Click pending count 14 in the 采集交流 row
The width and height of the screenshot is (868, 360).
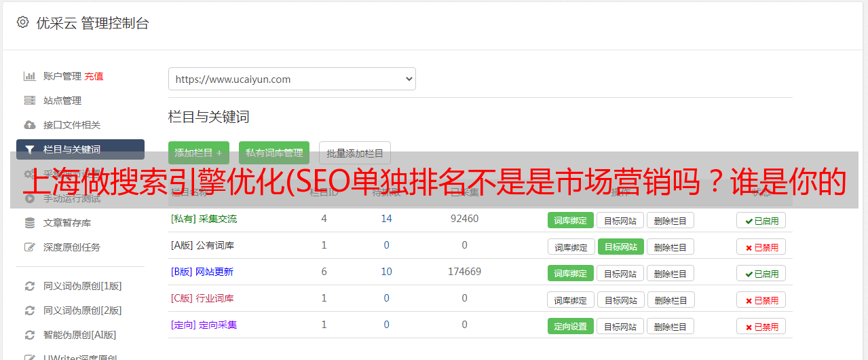(386, 219)
